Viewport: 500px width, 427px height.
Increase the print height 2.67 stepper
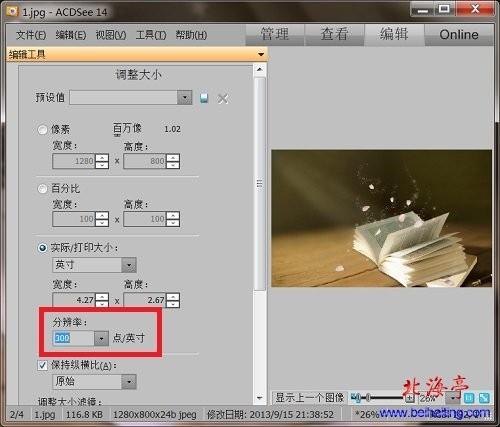[173, 296]
